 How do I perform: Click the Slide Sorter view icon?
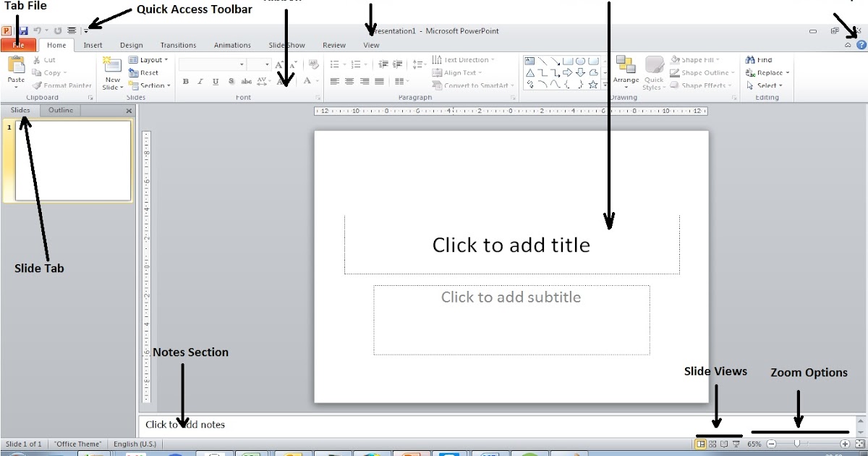714,444
